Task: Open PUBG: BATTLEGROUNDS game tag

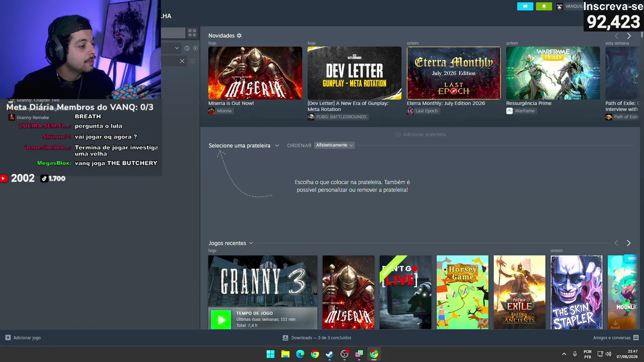Action: (337, 117)
